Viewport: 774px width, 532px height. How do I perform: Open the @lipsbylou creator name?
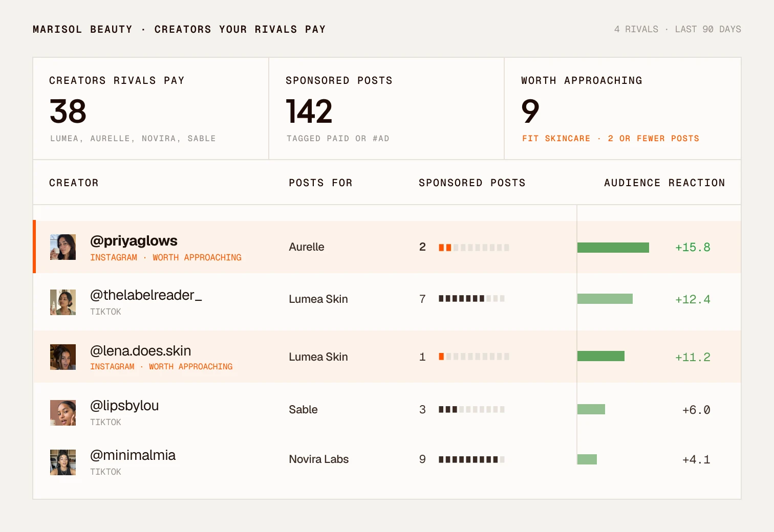pyautogui.click(x=124, y=406)
